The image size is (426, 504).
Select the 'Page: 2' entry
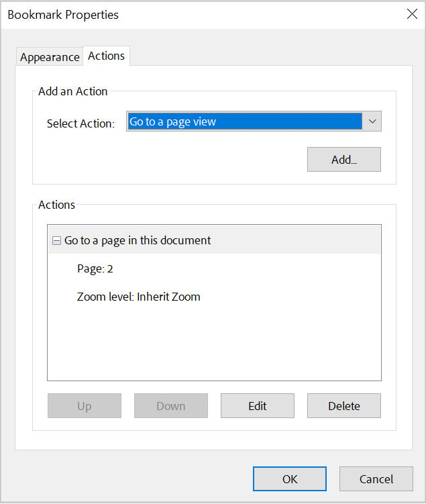pyautogui.click(x=95, y=268)
